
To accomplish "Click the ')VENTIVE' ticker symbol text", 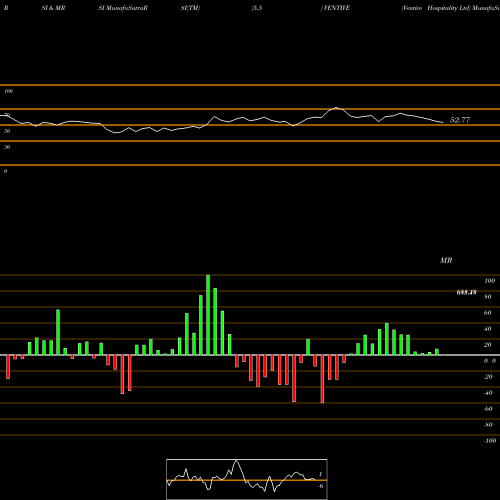I will tap(335, 8).
